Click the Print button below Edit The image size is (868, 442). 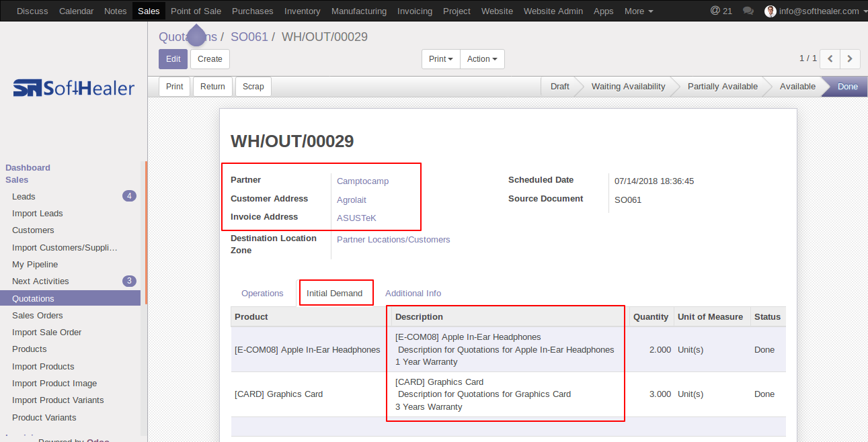(175, 87)
